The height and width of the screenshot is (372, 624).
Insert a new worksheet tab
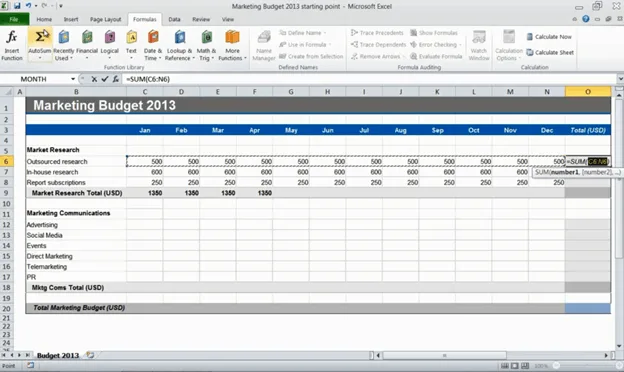point(90,355)
